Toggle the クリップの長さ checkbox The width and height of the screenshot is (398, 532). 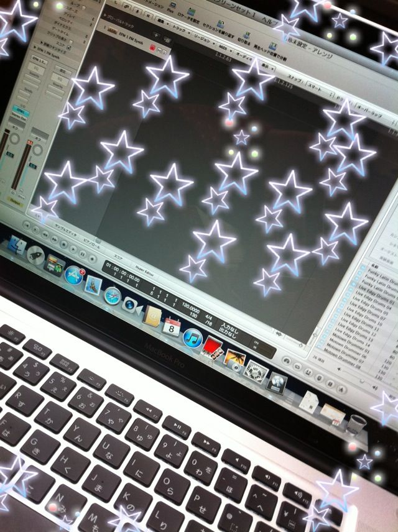tap(71, 42)
